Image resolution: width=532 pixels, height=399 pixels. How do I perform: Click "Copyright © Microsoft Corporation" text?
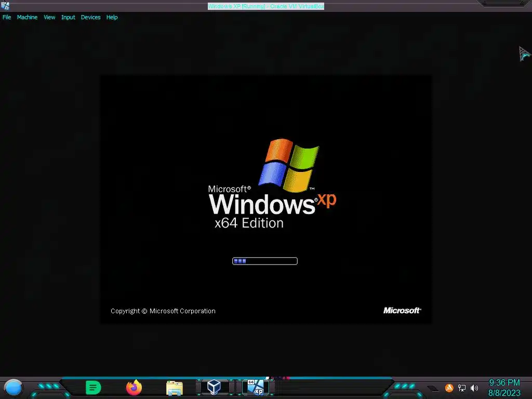pyautogui.click(x=163, y=311)
